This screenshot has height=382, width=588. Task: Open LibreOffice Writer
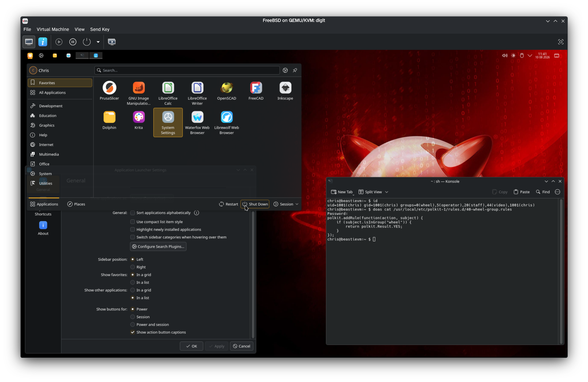[x=197, y=93]
